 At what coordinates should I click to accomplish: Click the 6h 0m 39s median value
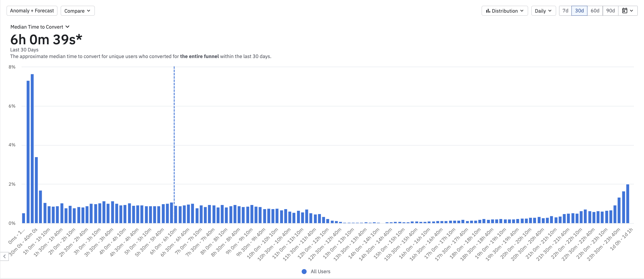click(46, 40)
